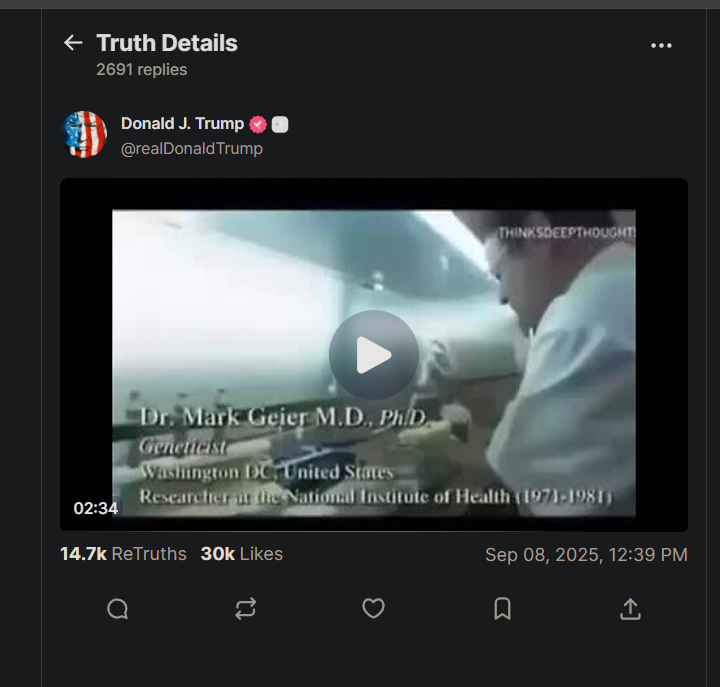
Task: Play the video with center play button
Action: click(x=374, y=355)
